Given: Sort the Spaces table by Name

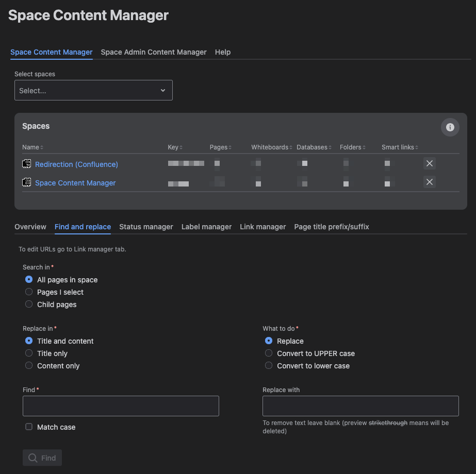Looking at the screenshot, I should coord(33,147).
